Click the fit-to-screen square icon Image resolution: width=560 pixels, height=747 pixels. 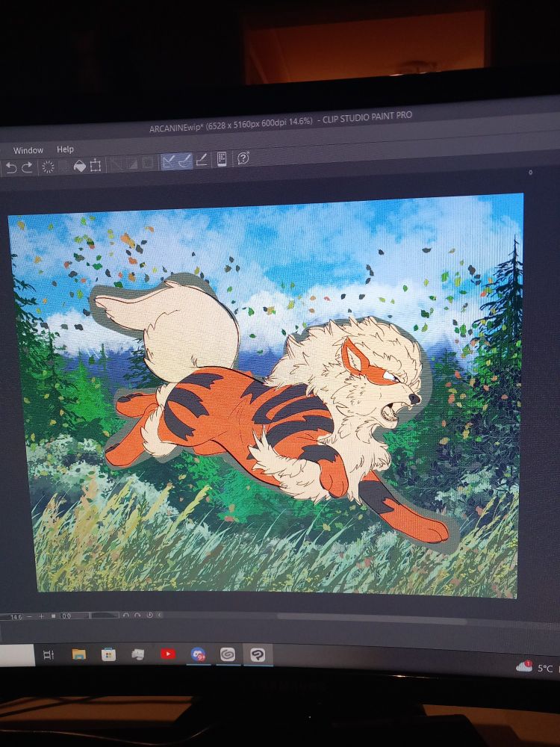coord(53,616)
